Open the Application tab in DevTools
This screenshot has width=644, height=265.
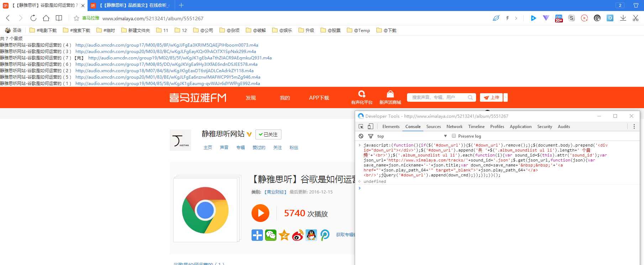[x=521, y=127]
